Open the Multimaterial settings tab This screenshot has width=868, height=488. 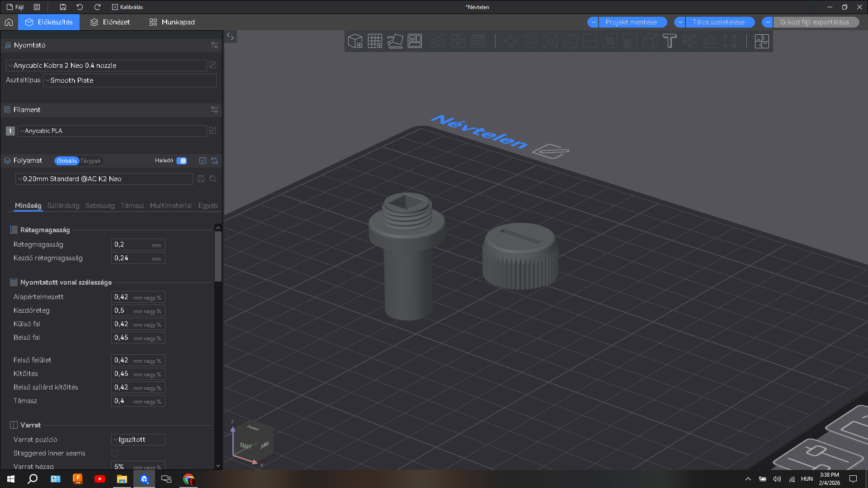(171, 206)
